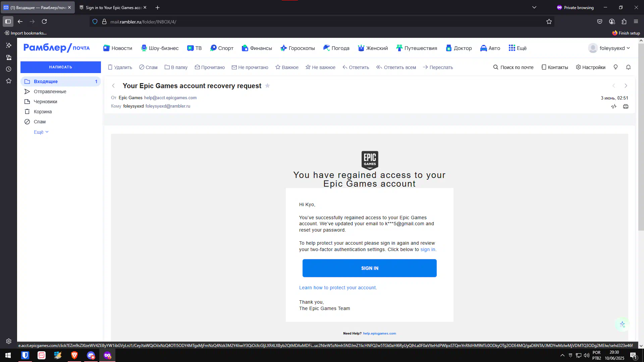Click the browser address bar
This screenshot has width=644, height=362.
click(x=322, y=22)
